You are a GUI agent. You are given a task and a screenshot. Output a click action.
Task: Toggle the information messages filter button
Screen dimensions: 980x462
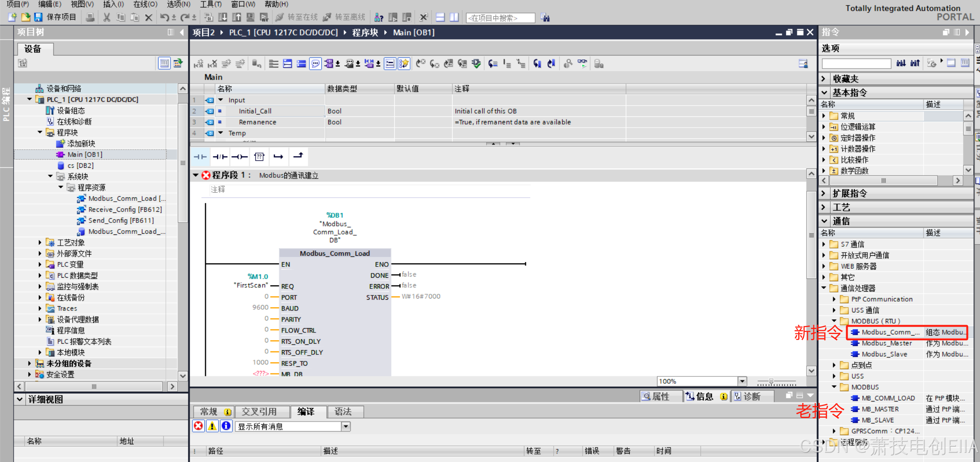point(226,426)
